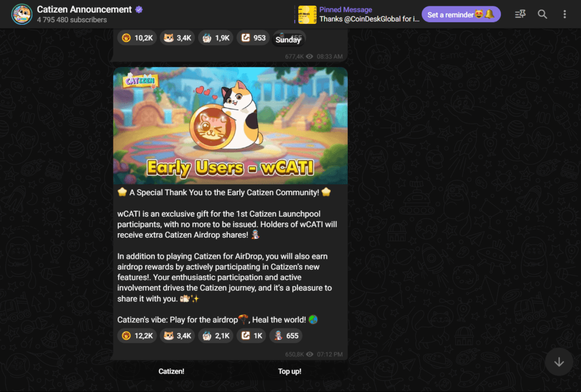Screen dimensions: 581x392
Task: Click the Set a reminder button
Action: point(461,14)
